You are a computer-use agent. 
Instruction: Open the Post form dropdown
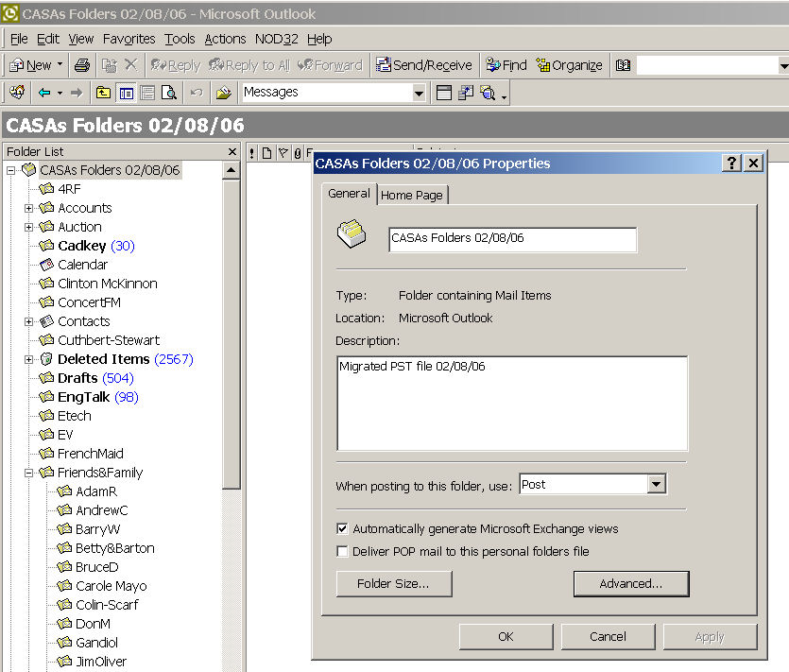656,484
